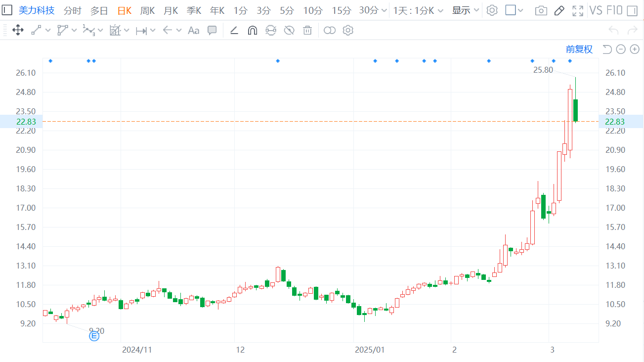This screenshot has height=362, width=644.
Task: Expand the wave tool dropdown arrow
Action: pos(100,31)
